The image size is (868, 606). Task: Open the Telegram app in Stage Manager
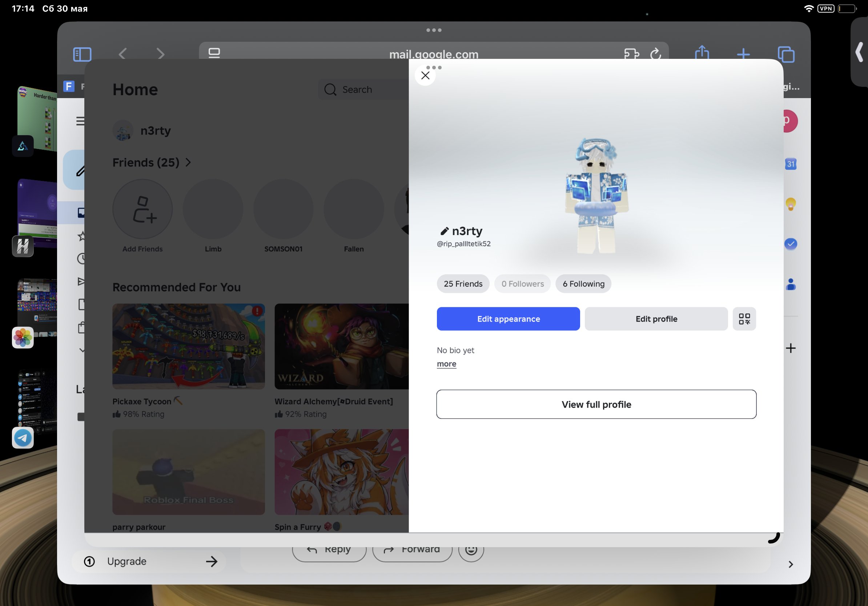(23, 438)
